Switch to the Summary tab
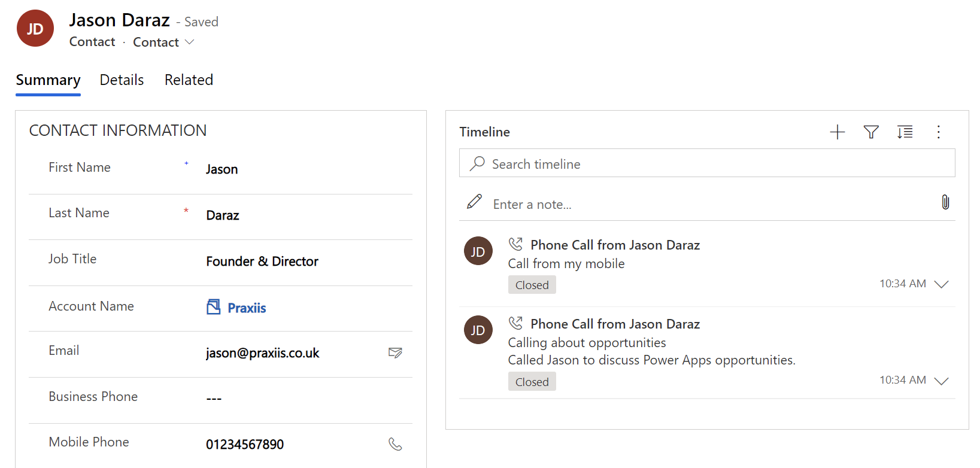Image resolution: width=980 pixels, height=468 pixels. 48,80
